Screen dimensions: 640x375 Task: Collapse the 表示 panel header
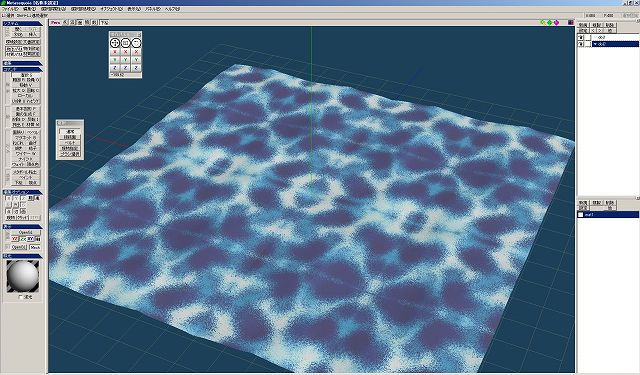coord(22,226)
